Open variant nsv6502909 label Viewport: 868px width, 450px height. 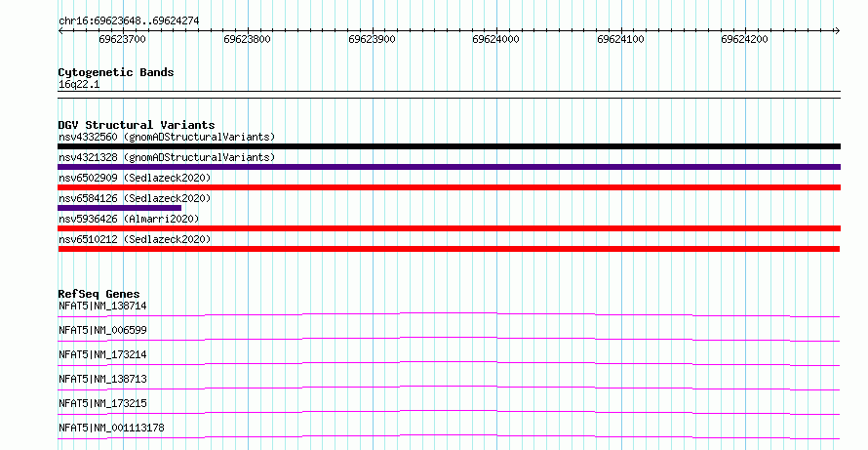pos(135,178)
